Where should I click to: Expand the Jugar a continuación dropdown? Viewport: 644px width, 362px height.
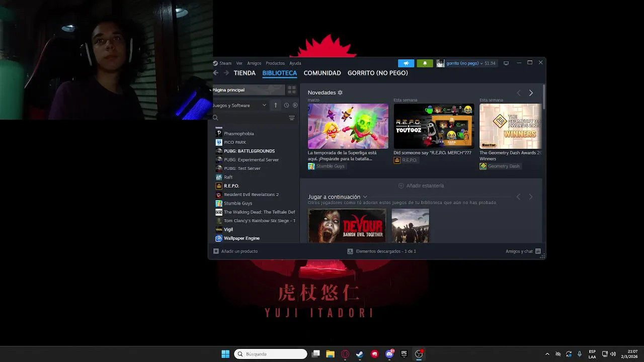click(365, 197)
